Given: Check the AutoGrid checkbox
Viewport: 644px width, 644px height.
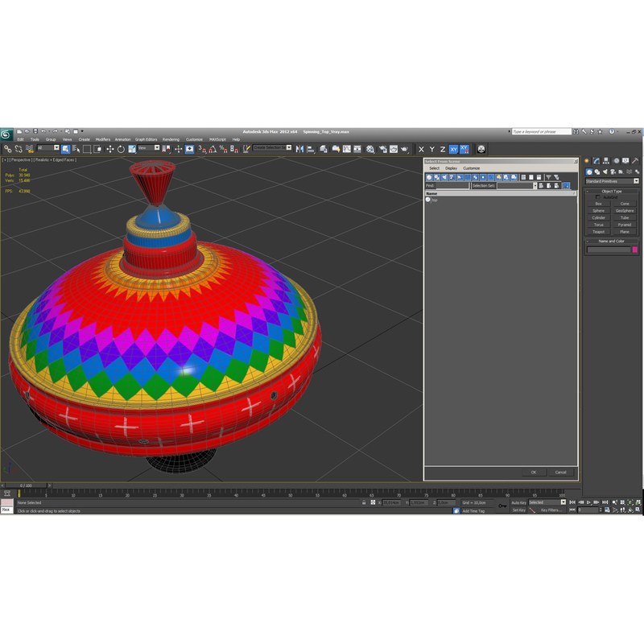Looking at the screenshot, I should pos(597,197).
